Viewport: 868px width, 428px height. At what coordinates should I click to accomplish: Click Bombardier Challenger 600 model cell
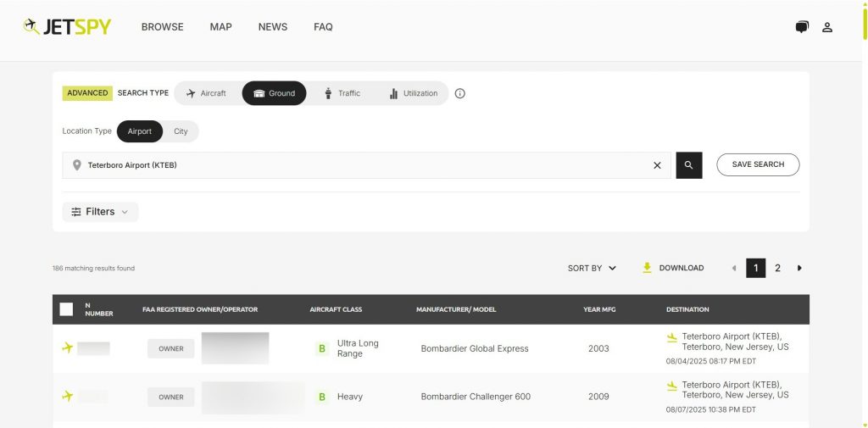coord(476,397)
